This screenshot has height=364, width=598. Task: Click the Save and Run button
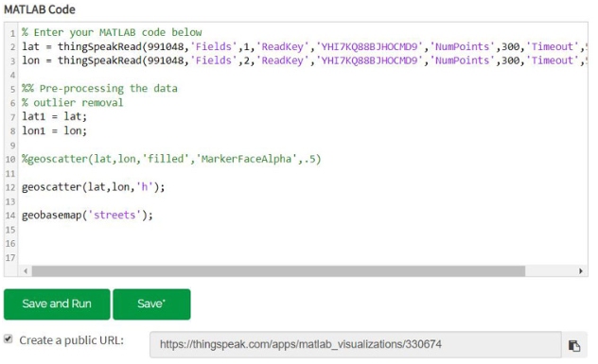57,303
